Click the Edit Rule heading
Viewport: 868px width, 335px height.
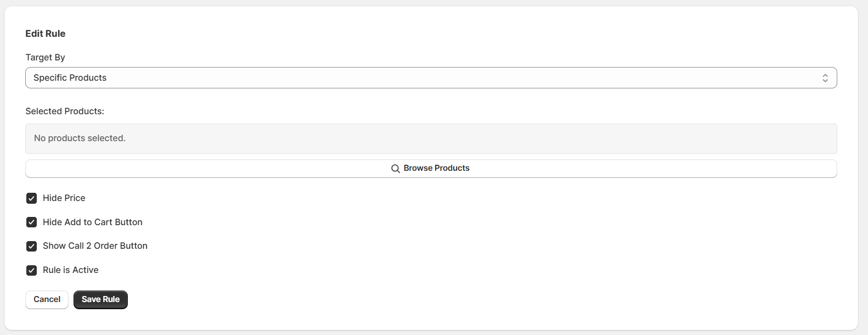(x=46, y=33)
